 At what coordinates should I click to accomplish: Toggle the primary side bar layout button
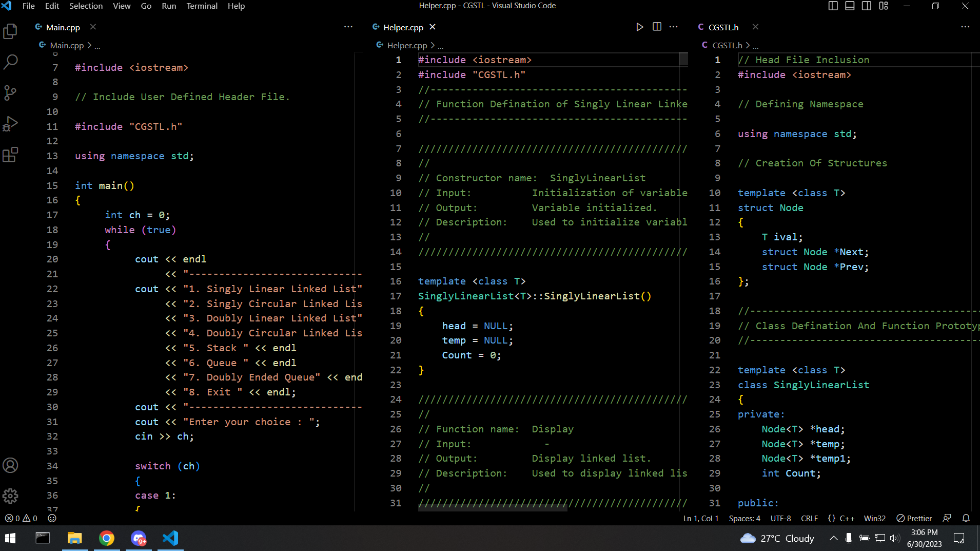[x=833, y=6]
